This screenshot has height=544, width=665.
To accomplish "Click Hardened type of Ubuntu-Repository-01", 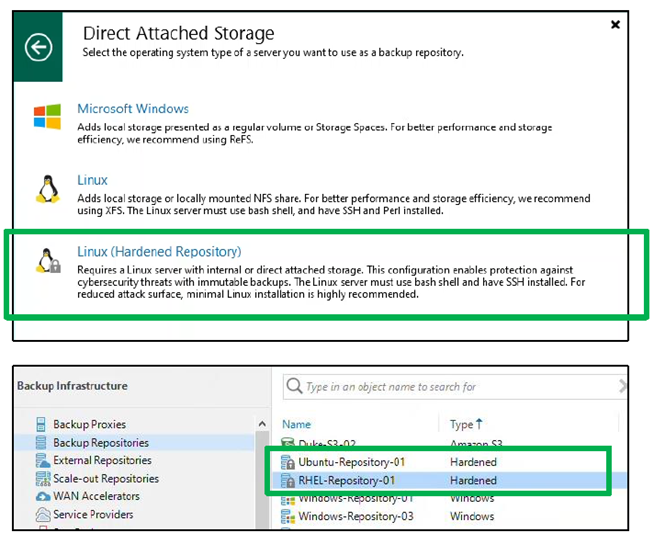I will [473, 462].
